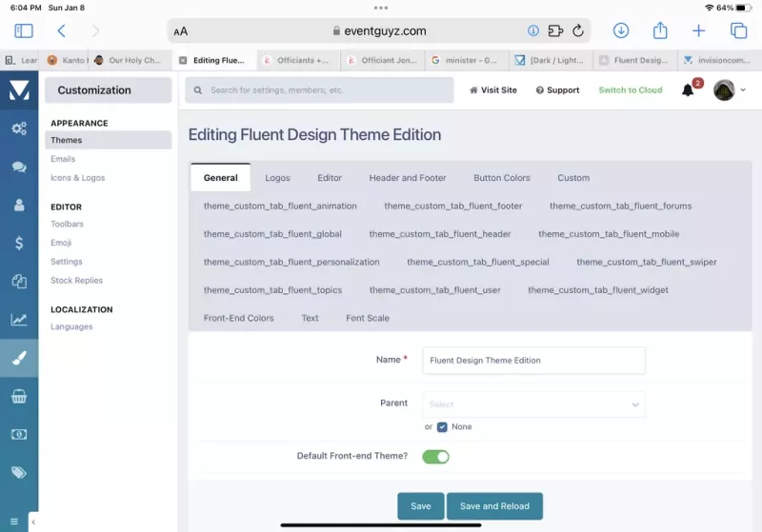Open the theme_custom_tab_fluent_header tab
The height and width of the screenshot is (532, 762).
pos(440,234)
